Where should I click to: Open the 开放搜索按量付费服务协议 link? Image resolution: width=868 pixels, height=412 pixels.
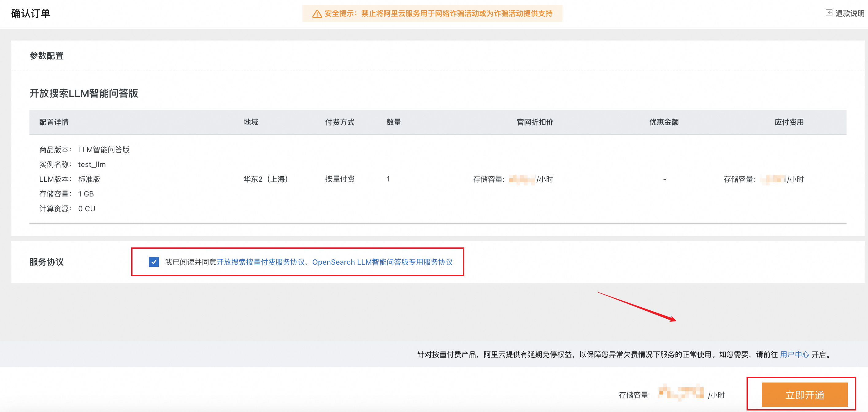260,262
